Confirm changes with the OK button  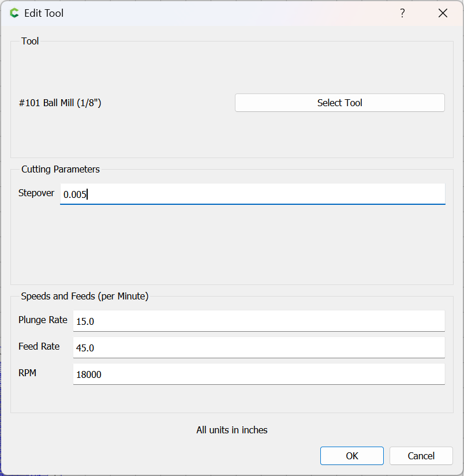351,456
